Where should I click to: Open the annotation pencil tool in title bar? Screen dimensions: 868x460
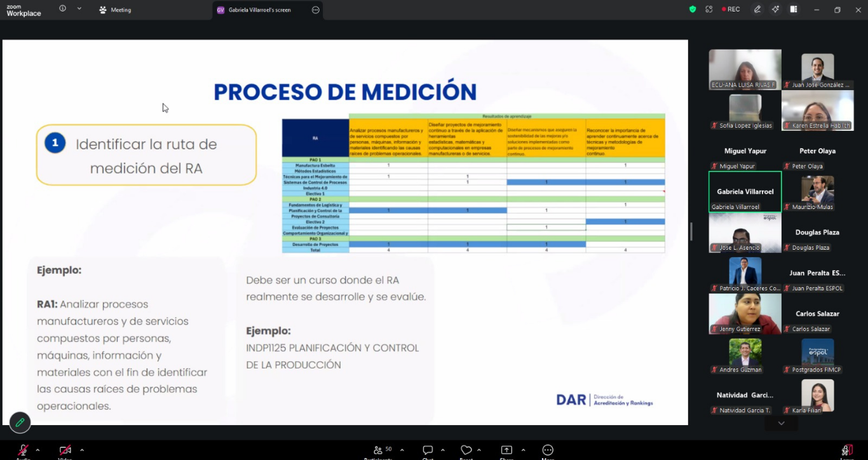click(757, 10)
